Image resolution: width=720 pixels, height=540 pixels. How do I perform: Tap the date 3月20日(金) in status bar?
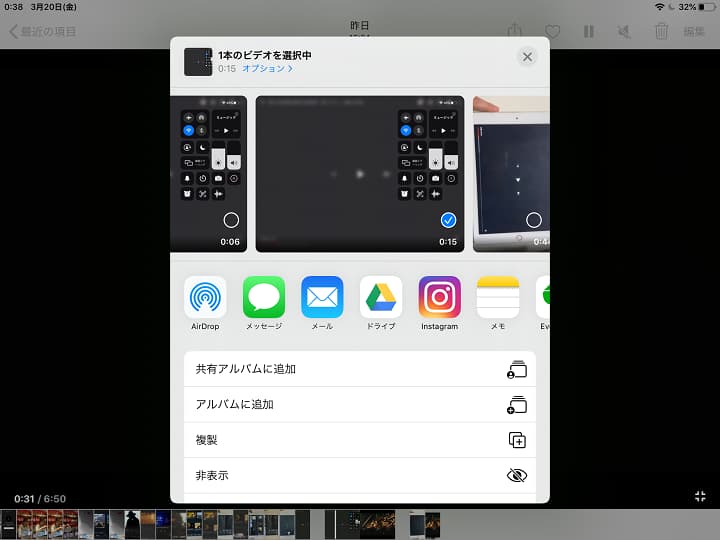(x=54, y=7)
